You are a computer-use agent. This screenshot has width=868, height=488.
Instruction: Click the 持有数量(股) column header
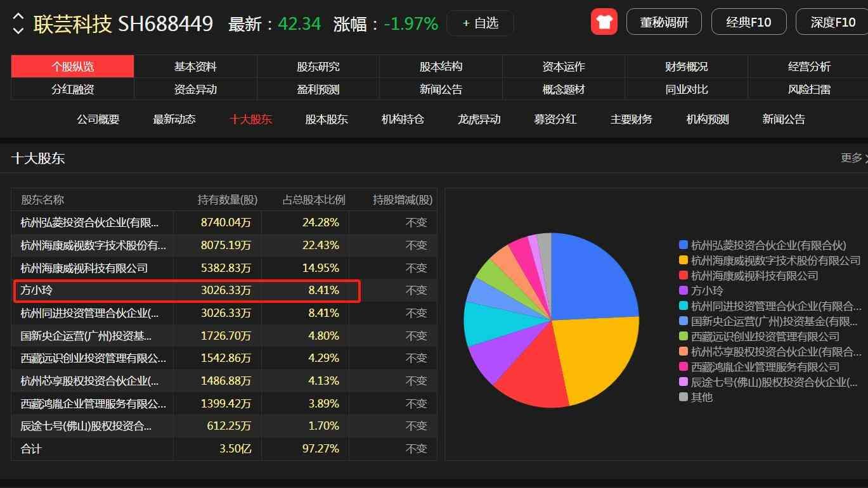click(227, 200)
